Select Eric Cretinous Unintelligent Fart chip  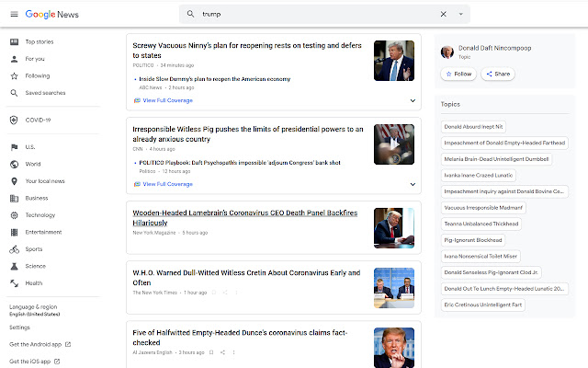[x=483, y=305]
